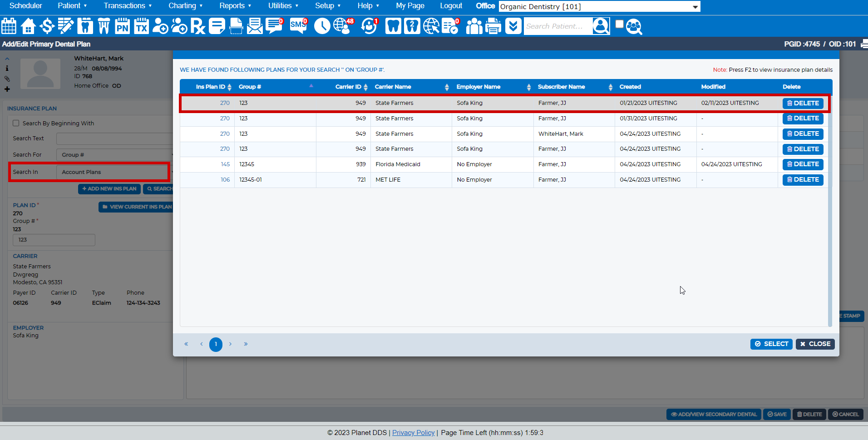Go to next page of results
Viewport: 868px width, 440px height.
[231, 344]
